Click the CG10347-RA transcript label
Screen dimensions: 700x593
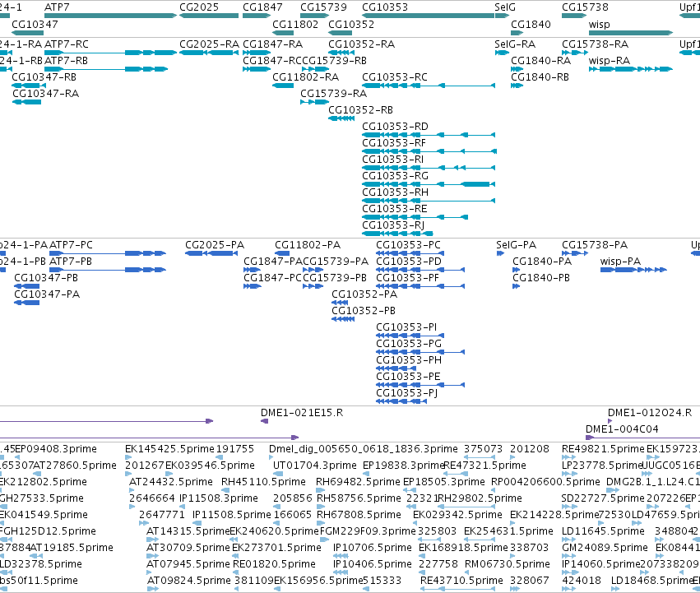[45, 94]
